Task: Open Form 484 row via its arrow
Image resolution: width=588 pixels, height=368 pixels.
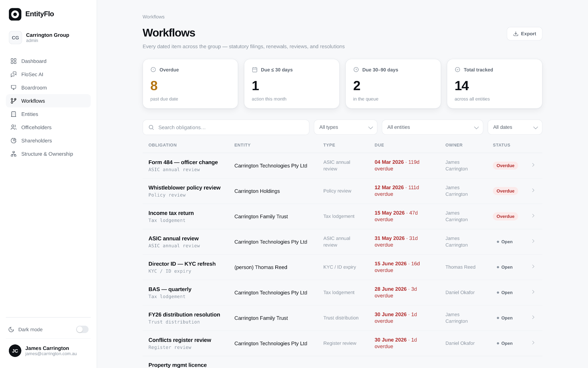Action: point(533,165)
